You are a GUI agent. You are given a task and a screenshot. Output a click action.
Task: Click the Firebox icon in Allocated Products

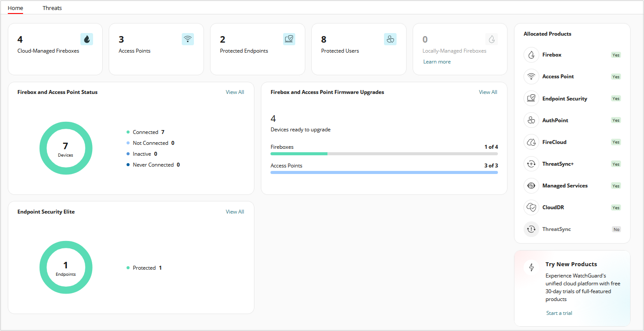coord(531,55)
